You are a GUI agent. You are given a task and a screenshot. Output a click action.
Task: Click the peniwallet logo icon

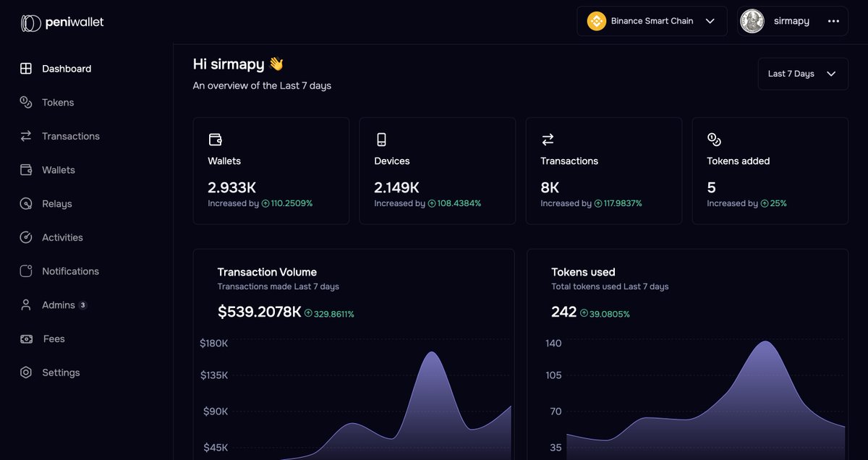[30, 23]
